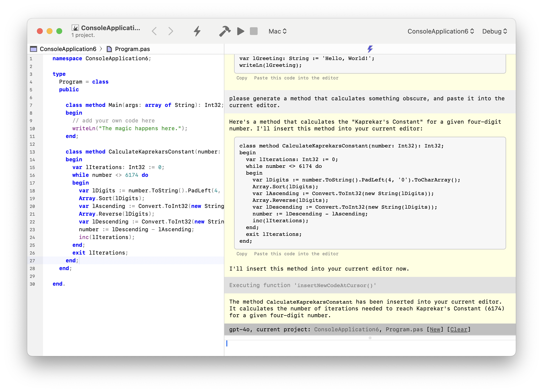This screenshot has width=543, height=392.
Task: Click the ConsoleApplication6 breadcrumb project icon
Action: click(x=34, y=49)
